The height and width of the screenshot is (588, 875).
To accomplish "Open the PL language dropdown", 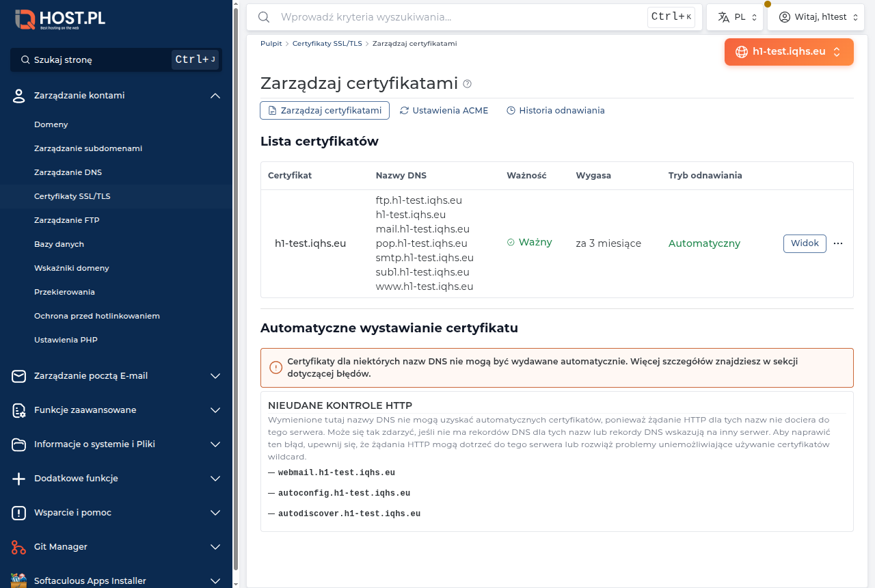I will click(x=735, y=17).
